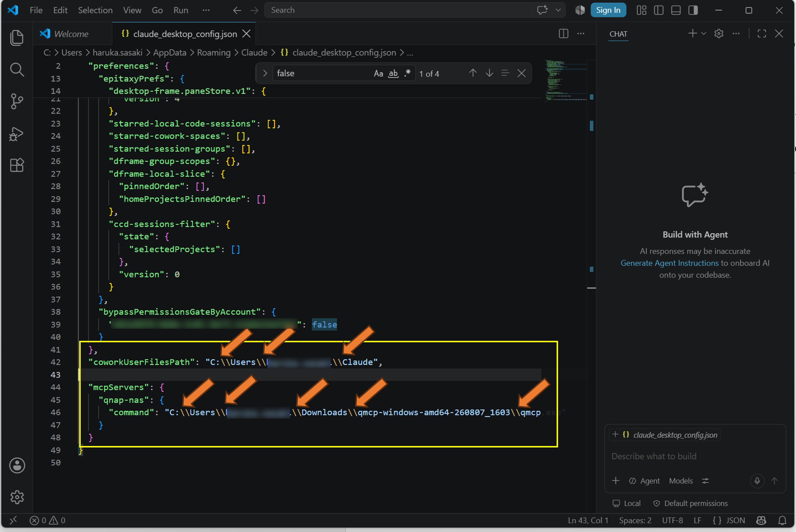The height and width of the screenshot is (532, 796).
Task: Open the Selection menu
Action: [95, 10]
